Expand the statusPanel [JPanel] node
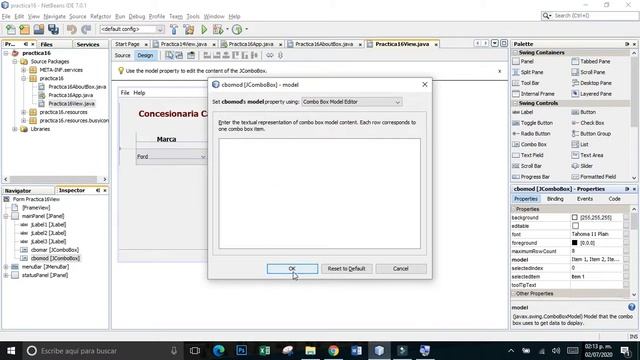 pyautogui.click(x=6, y=275)
